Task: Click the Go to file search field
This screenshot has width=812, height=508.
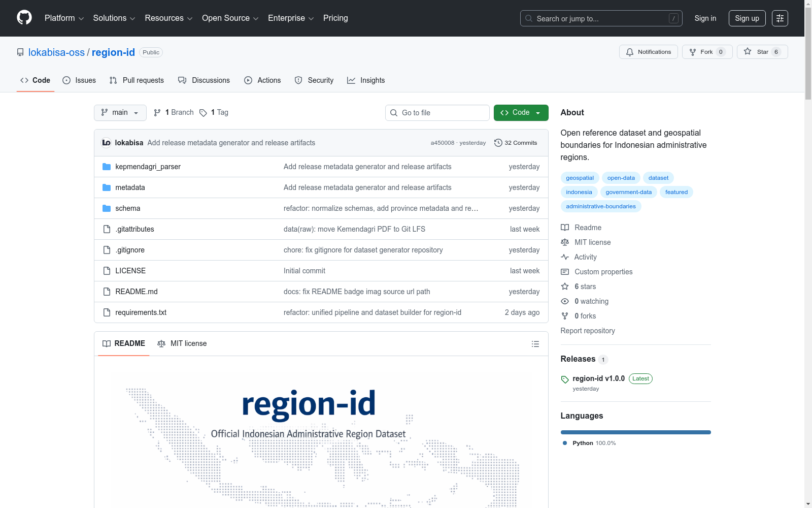Action: click(x=437, y=113)
